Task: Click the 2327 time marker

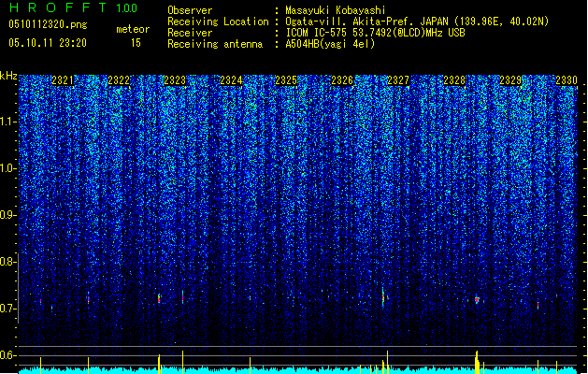Action: coord(398,80)
